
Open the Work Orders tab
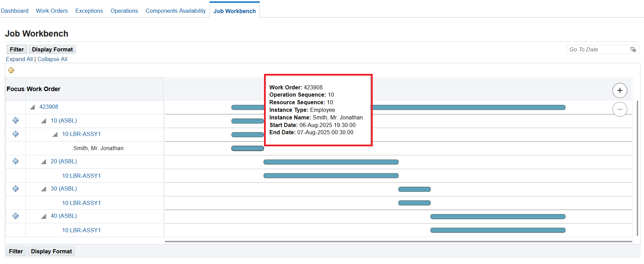point(52,11)
